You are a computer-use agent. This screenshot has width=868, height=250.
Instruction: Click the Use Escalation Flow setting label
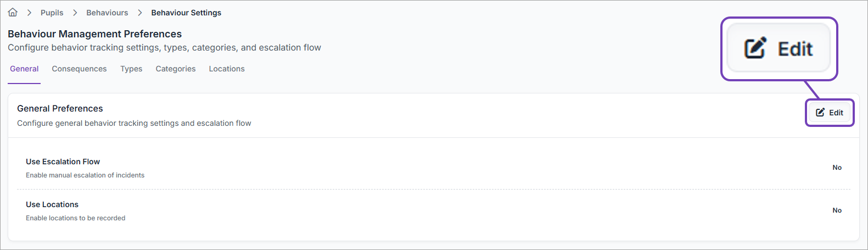[63, 162]
